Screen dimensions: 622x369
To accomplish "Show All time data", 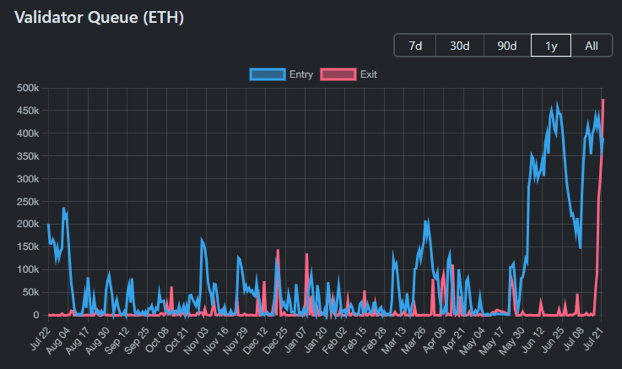I will (x=591, y=46).
